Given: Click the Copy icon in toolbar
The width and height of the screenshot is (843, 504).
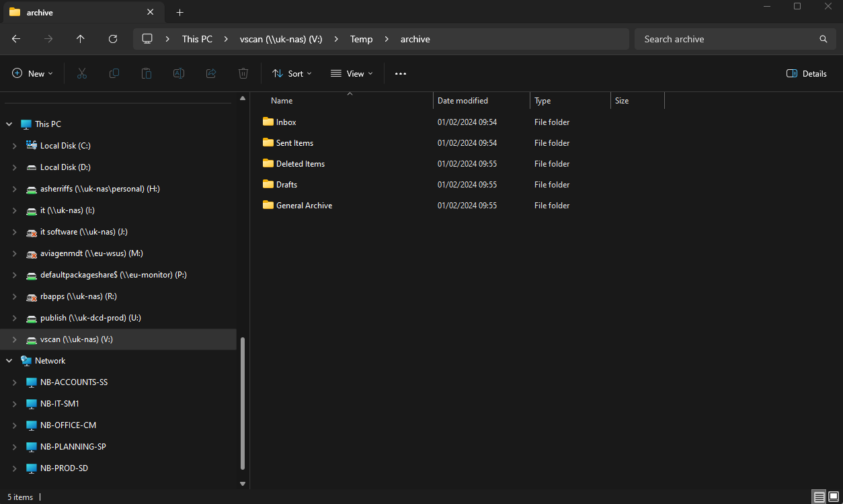Looking at the screenshot, I should tap(114, 73).
